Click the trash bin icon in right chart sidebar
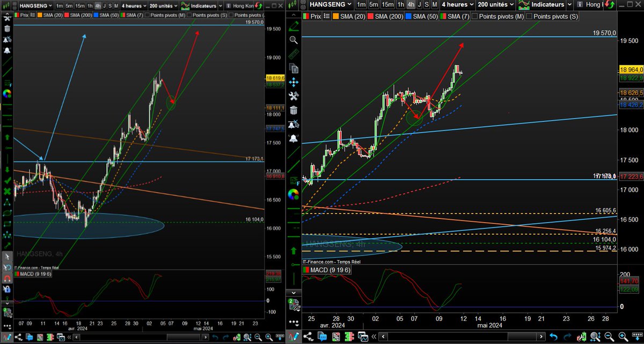 (x=293, y=110)
